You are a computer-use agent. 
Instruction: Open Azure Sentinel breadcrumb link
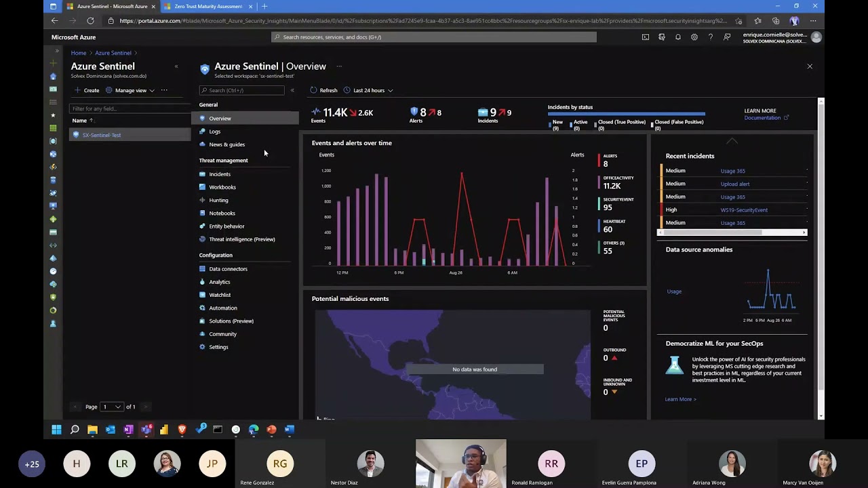tap(113, 53)
